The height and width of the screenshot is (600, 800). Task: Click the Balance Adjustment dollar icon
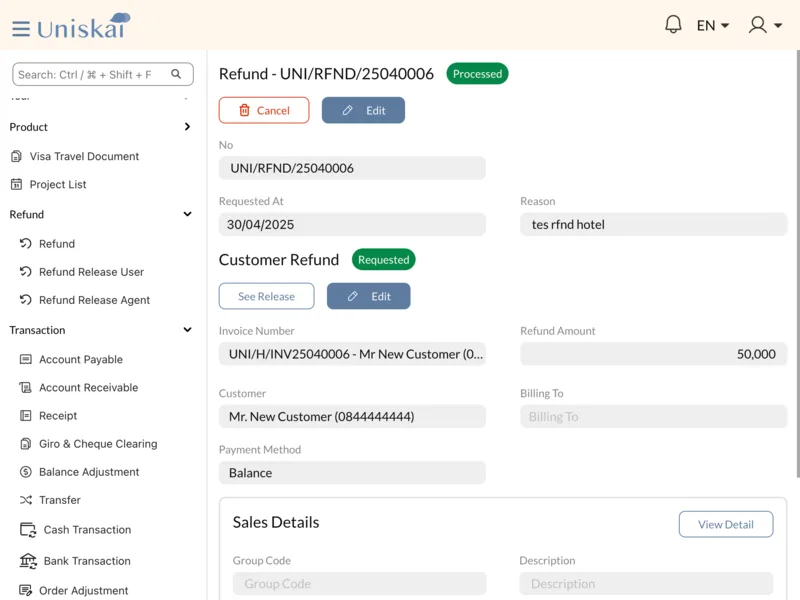(x=26, y=472)
